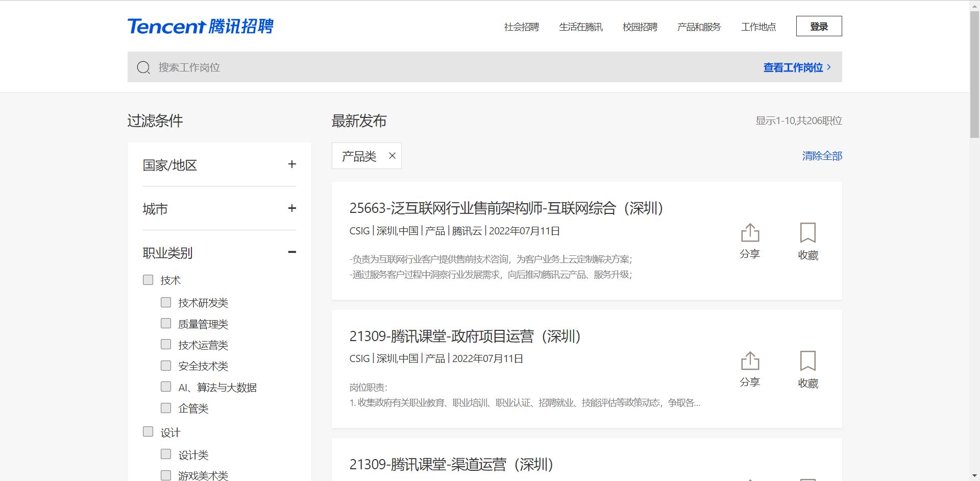Click the 最新发布 heading
This screenshot has height=481, width=980.
(x=359, y=121)
